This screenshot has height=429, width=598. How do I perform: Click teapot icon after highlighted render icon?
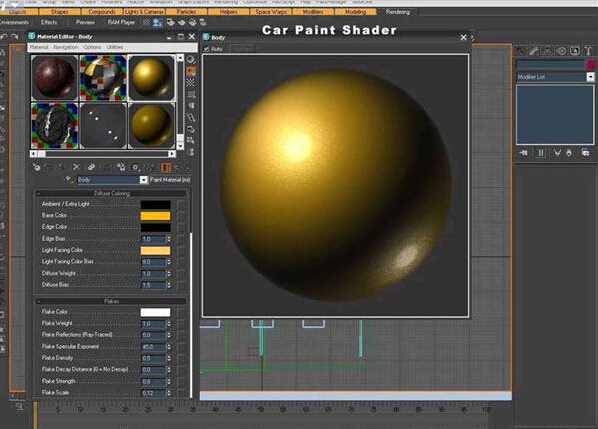pyautogui.click(x=170, y=22)
